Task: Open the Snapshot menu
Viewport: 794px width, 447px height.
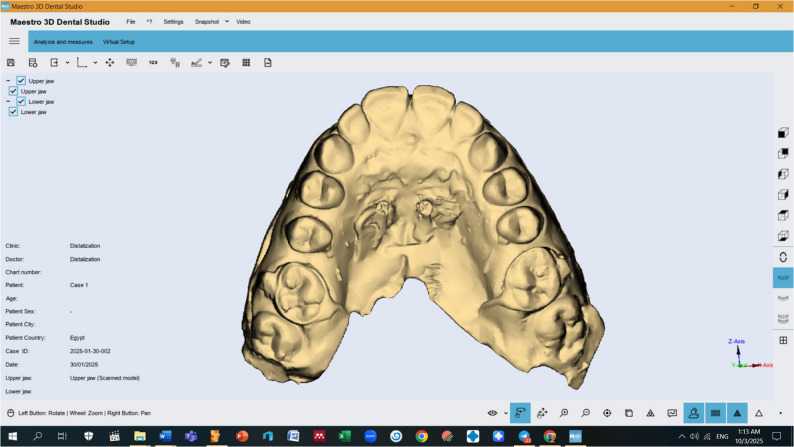Action: point(207,22)
